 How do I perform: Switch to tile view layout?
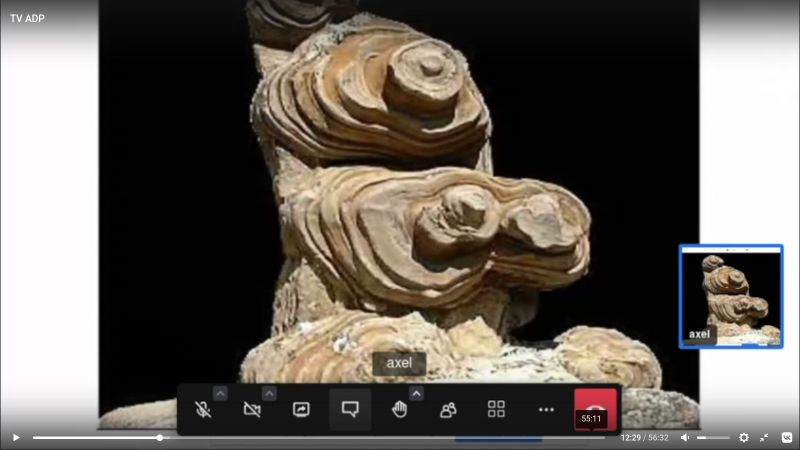tap(496, 409)
